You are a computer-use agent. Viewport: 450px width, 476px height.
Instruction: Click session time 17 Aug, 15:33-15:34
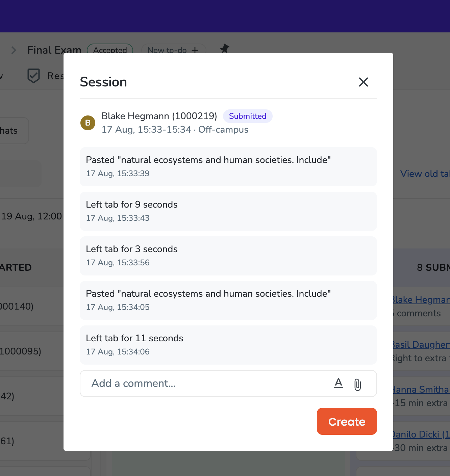(x=146, y=130)
